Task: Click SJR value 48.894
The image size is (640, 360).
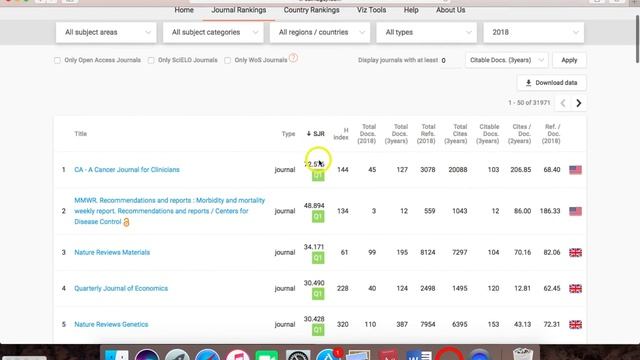Action: [x=314, y=206]
